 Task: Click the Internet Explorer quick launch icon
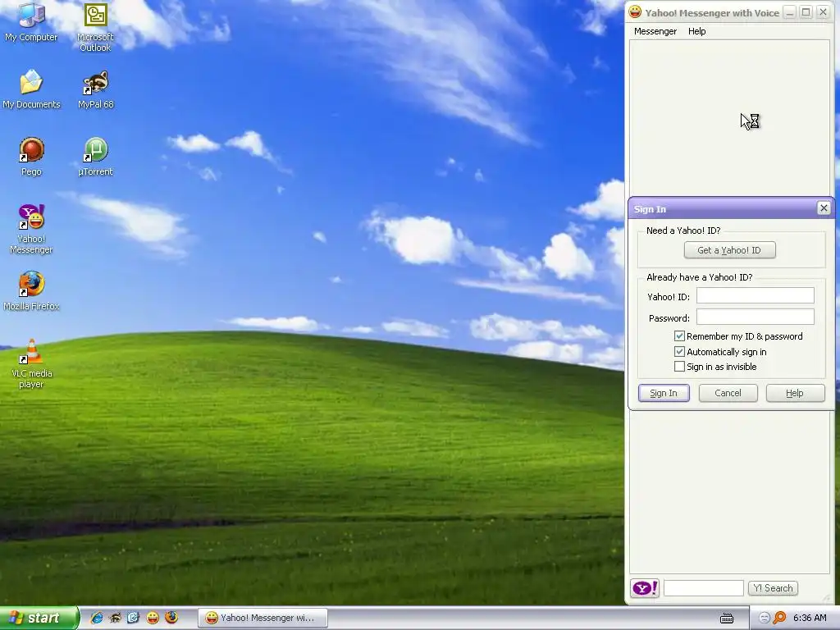coord(97,618)
